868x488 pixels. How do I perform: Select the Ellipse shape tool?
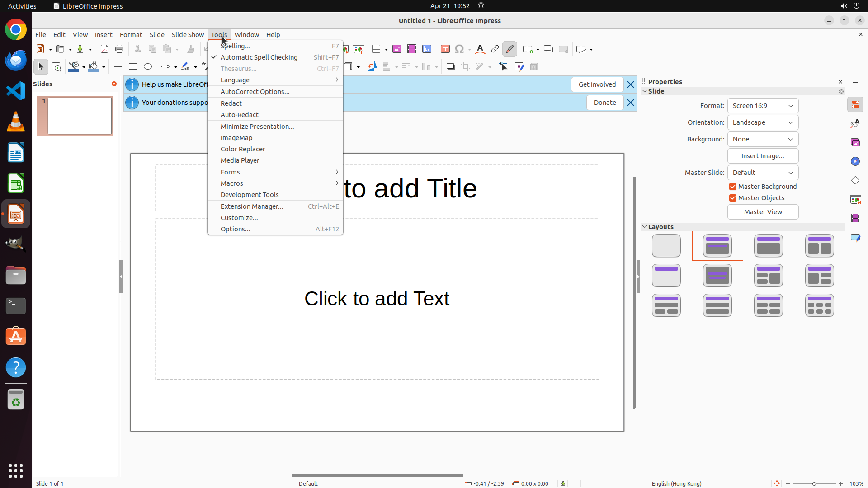point(148,67)
